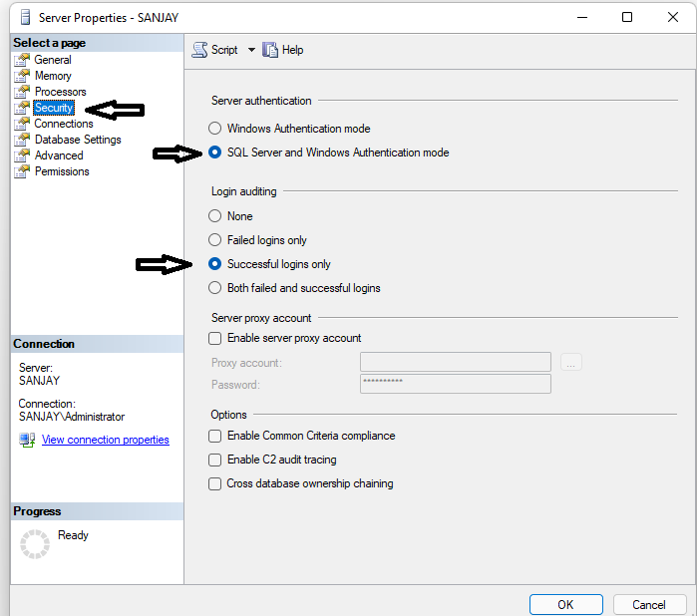
Task: Select Both failed and successful logins
Action: tap(215, 288)
